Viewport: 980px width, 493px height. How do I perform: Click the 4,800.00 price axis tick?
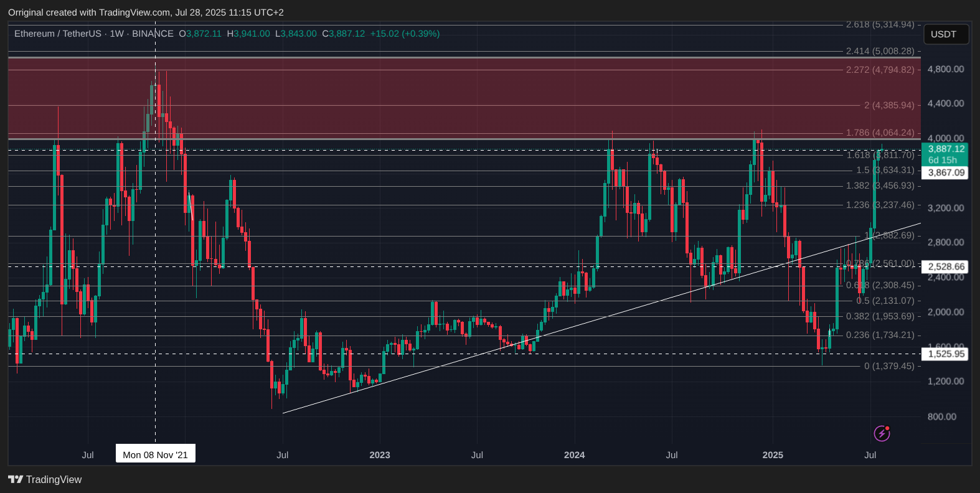[x=945, y=69]
